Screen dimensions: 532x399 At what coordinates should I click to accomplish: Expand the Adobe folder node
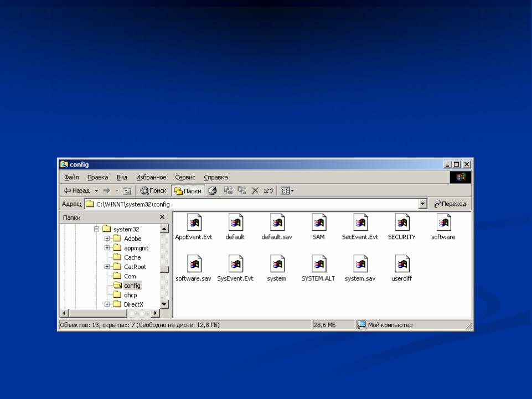pyautogui.click(x=107, y=239)
